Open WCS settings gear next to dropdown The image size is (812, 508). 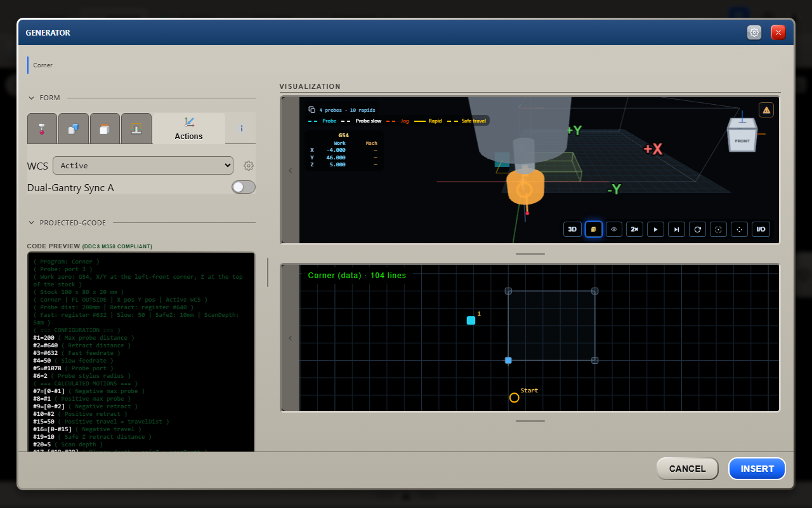coord(249,166)
